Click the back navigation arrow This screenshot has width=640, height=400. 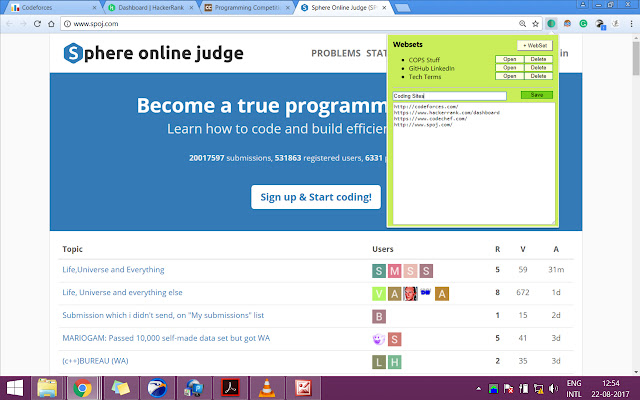pyautogui.click(x=9, y=24)
